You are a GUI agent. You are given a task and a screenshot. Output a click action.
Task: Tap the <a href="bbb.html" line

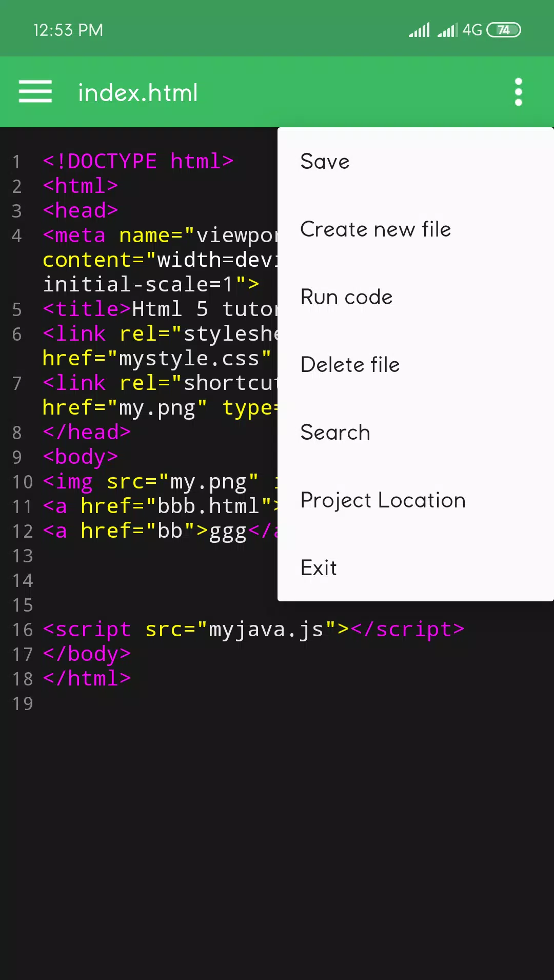click(x=160, y=506)
